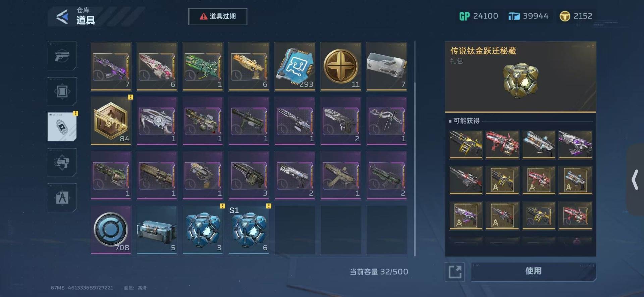This screenshot has width=644, height=297.
Task: Open the weapons category tab with pistol icon
Action: (62, 56)
